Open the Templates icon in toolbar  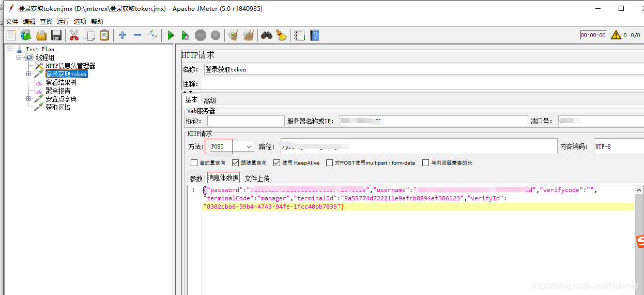pos(26,35)
